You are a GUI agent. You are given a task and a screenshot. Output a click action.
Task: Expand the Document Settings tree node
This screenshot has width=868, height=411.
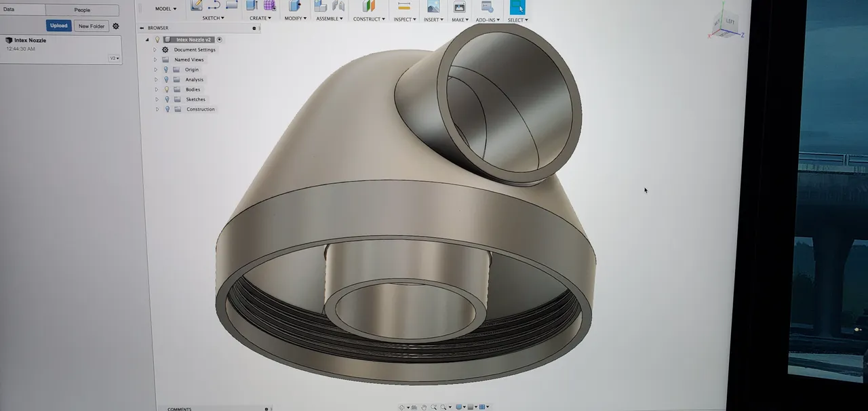pos(155,50)
